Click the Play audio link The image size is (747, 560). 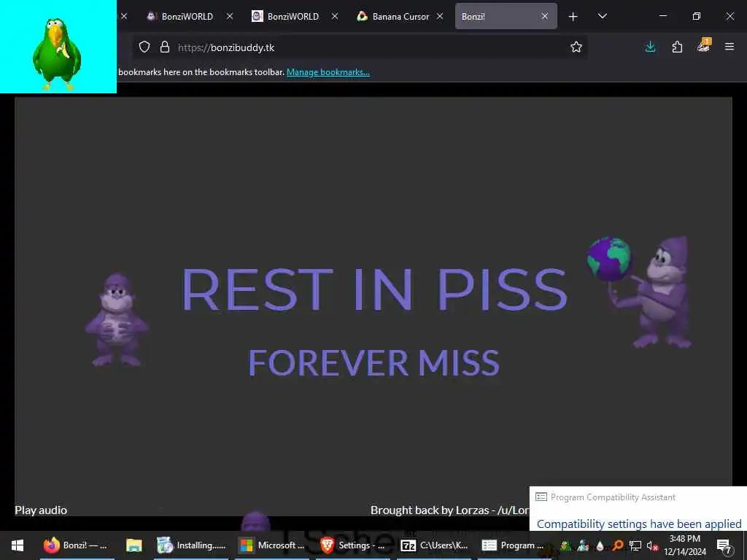coord(41,510)
